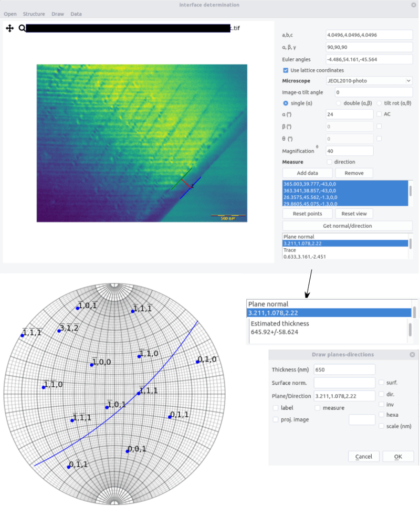Screen dimensions: 420x507
Task: Select the single (α) radio button
Action: (286, 103)
